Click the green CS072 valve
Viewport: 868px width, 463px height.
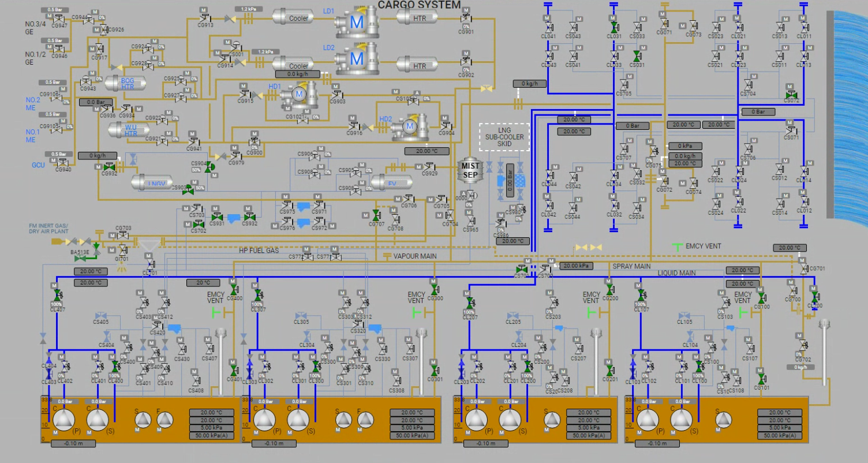pyautogui.click(x=792, y=94)
